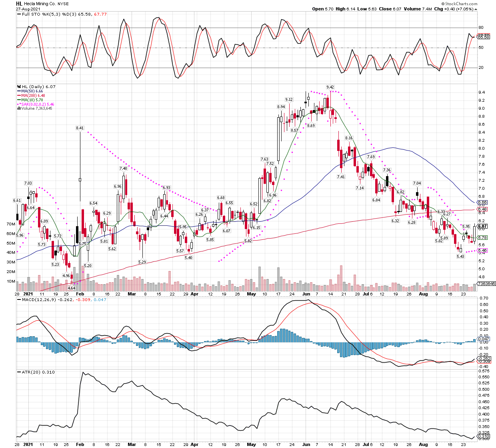The height and width of the screenshot is (448, 496).
Task: Click the 5.23 low price label
Action: [55, 265]
